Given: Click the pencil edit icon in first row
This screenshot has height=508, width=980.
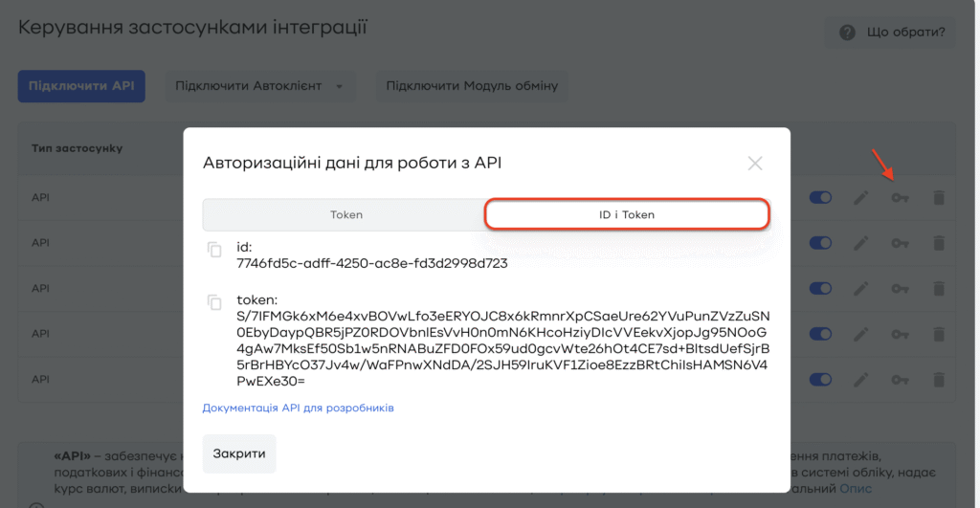Looking at the screenshot, I should 862,198.
